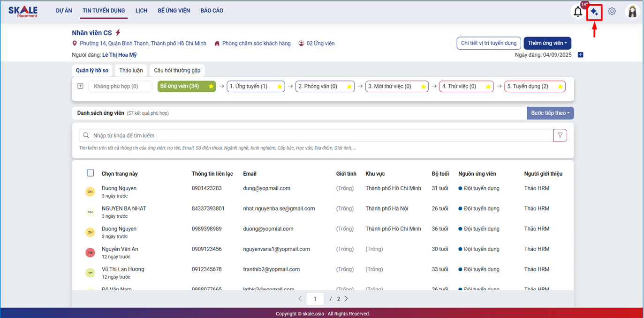Toggle the star on 1. Ứng tuyển stage

click(x=280, y=87)
